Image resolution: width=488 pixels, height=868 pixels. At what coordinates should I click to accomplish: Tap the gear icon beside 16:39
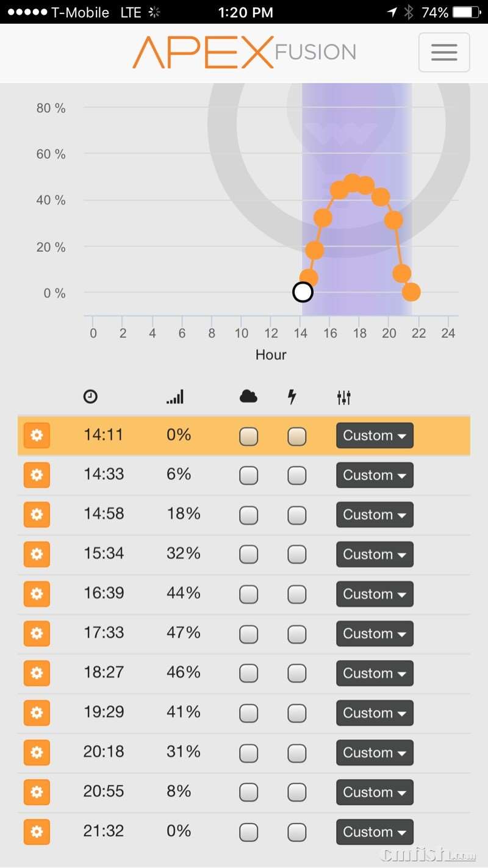[37, 594]
